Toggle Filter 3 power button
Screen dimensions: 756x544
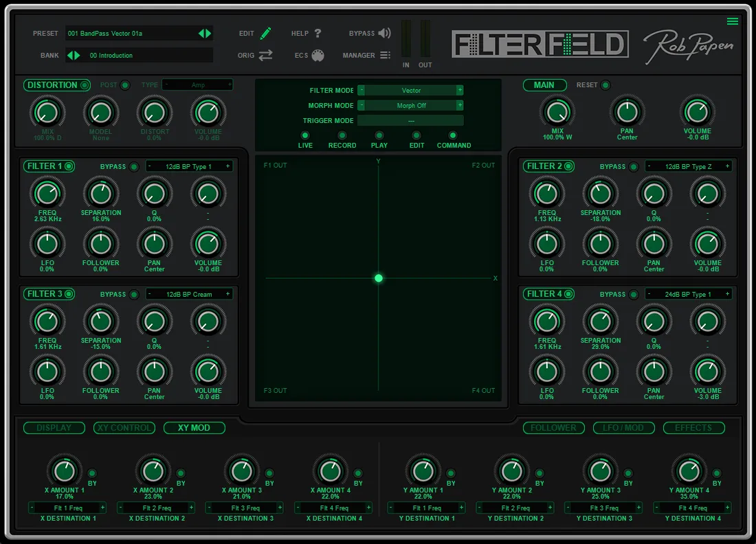[x=69, y=294]
